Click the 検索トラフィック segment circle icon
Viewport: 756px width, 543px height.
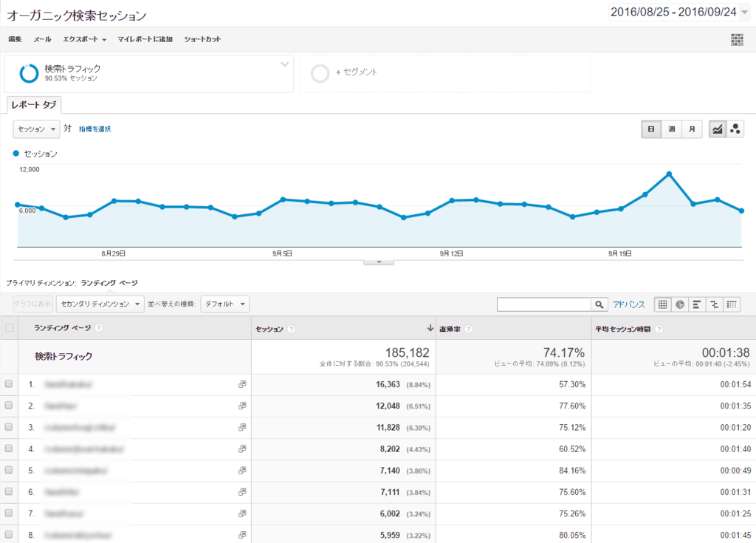pos(29,73)
